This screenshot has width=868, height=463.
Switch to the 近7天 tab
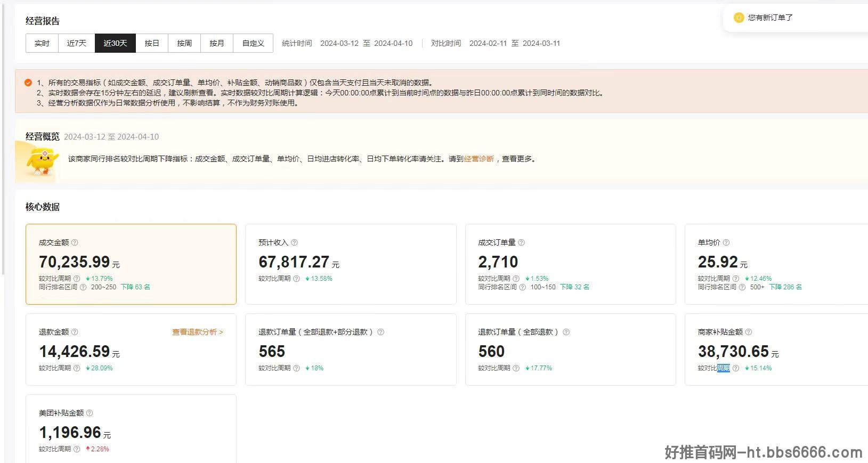click(76, 43)
